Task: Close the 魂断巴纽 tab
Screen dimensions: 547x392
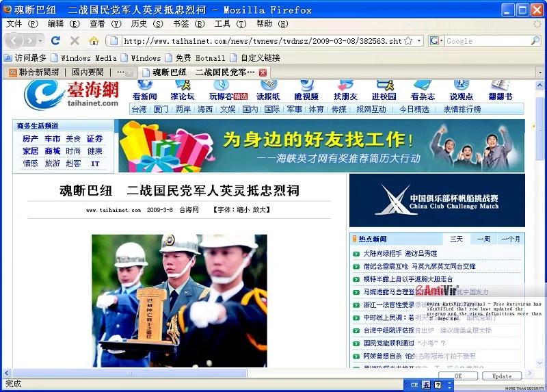Action: pos(263,73)
